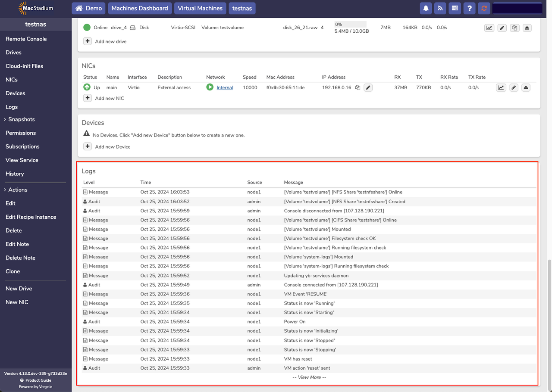This screenshot has height=392, width=552.
Task: Click the server stack icon in the top bar
Action: coord(455,8)
